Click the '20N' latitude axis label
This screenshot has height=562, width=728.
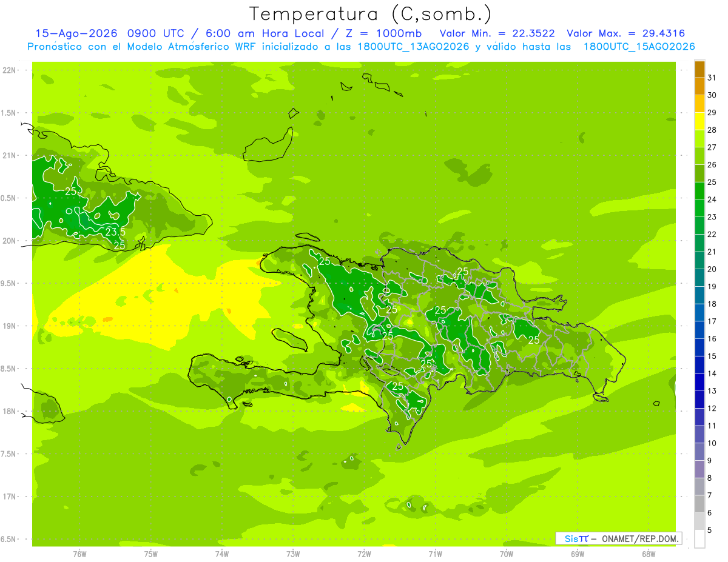coord(8,241)
